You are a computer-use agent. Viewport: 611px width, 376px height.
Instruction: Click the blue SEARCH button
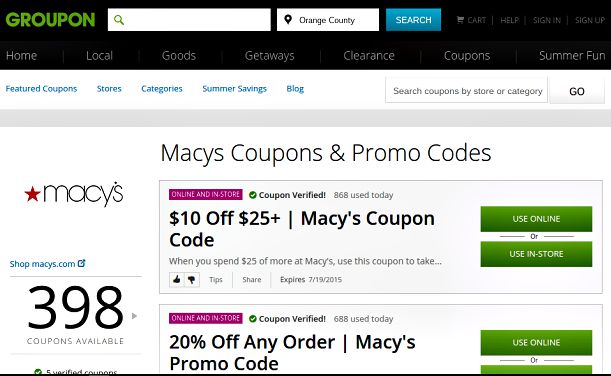[413, 19]
